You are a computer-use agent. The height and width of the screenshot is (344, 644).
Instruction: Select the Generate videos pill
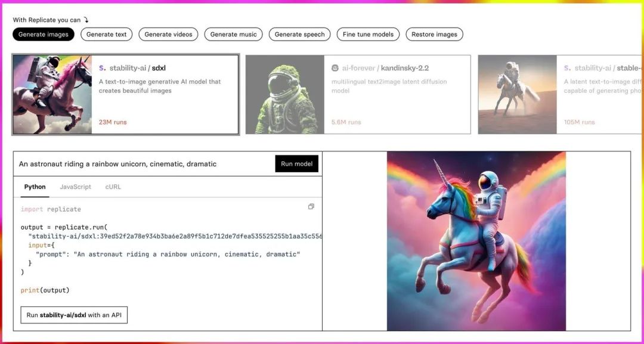coord(169,35)
